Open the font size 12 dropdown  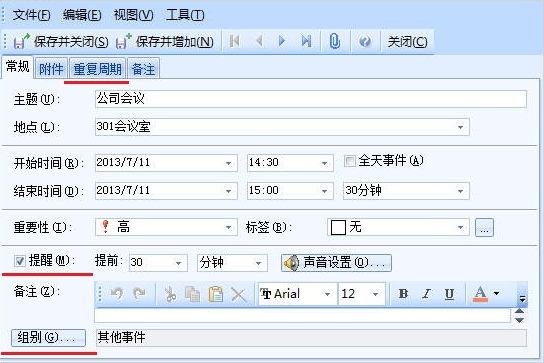coord(375,294)
